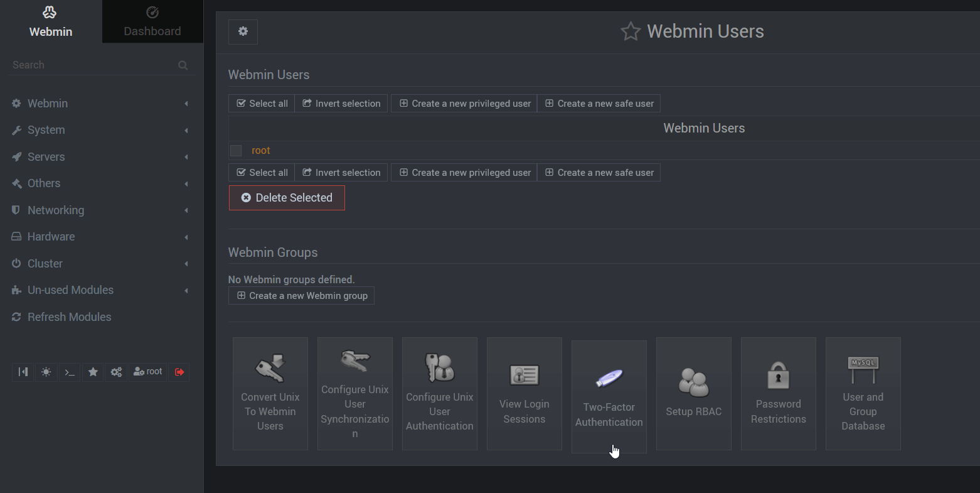Image resolution: width=980 pixels, height=493 pixels.
Task: Open Setup RBAC
Action: (694, 394)
